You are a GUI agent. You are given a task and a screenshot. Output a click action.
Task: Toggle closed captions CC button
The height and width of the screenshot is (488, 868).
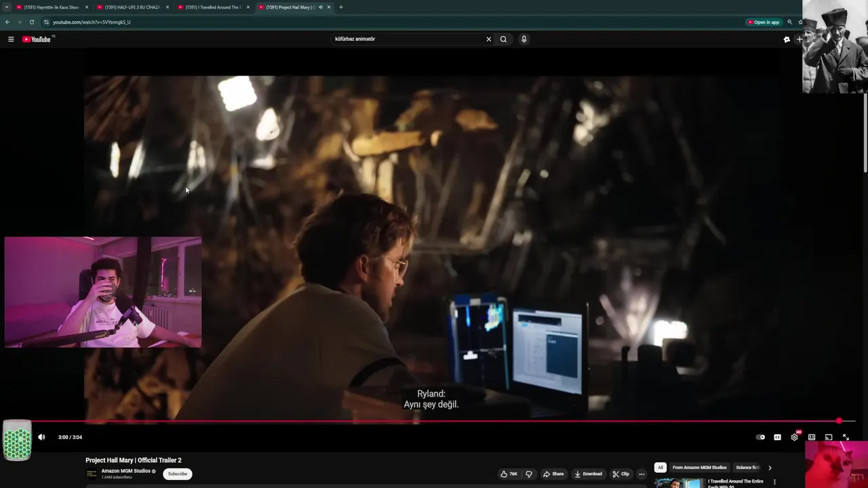click(777, 437)
